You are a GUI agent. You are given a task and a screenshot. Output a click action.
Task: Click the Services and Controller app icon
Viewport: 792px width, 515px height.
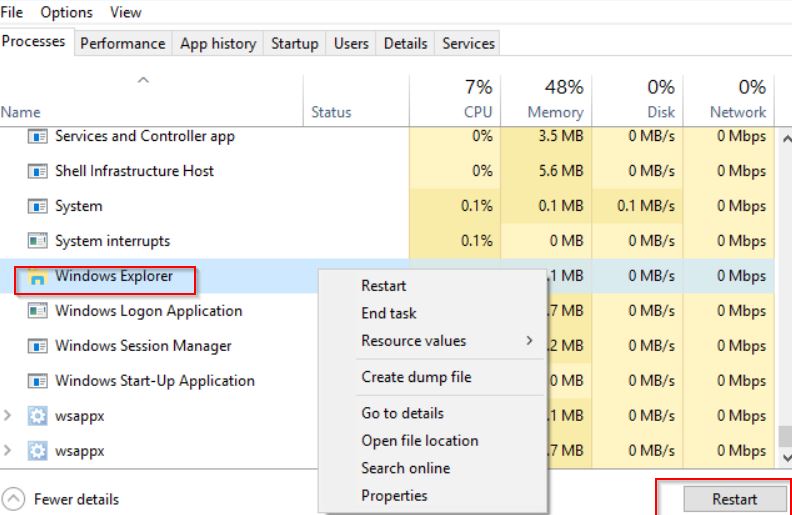click(37, 136)
